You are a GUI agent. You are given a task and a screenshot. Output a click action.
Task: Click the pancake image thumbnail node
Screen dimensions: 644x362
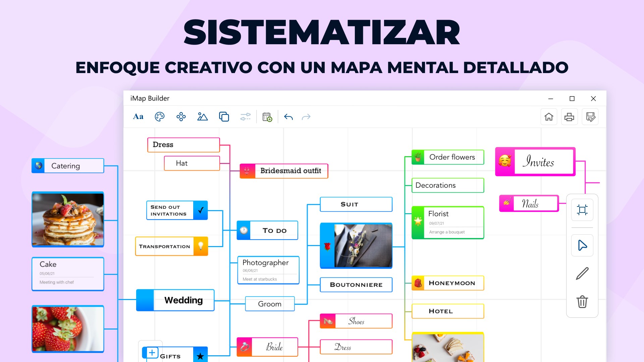click(x=68, y=220)
